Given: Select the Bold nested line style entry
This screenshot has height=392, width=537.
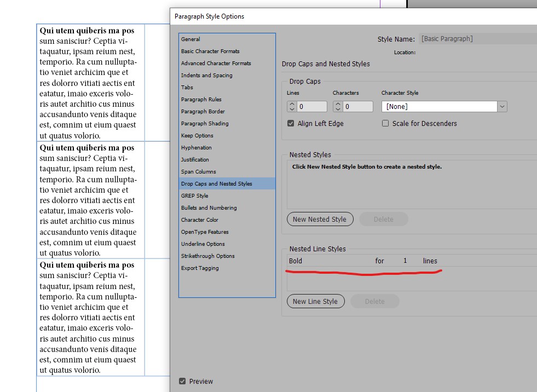Looking at the screenshot, I should (296, 261).
